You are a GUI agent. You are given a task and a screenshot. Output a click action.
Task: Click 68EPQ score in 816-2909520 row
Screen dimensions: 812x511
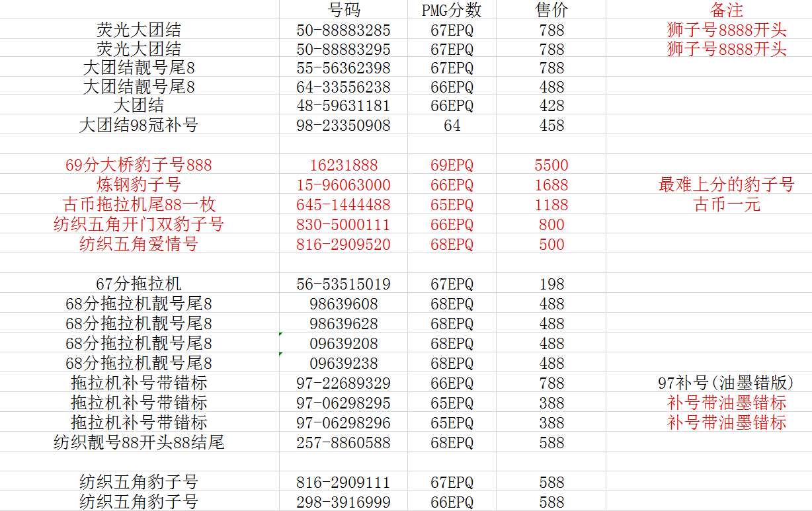pos(452,244)
